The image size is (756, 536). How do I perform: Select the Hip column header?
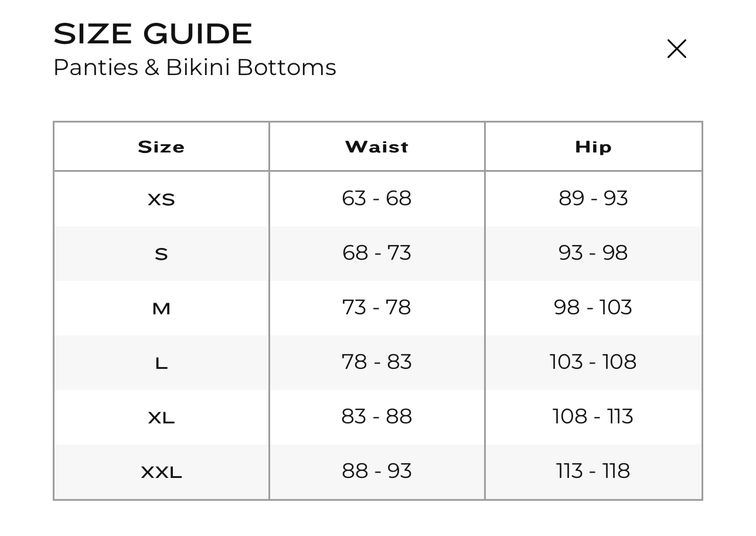coord(593,147)
